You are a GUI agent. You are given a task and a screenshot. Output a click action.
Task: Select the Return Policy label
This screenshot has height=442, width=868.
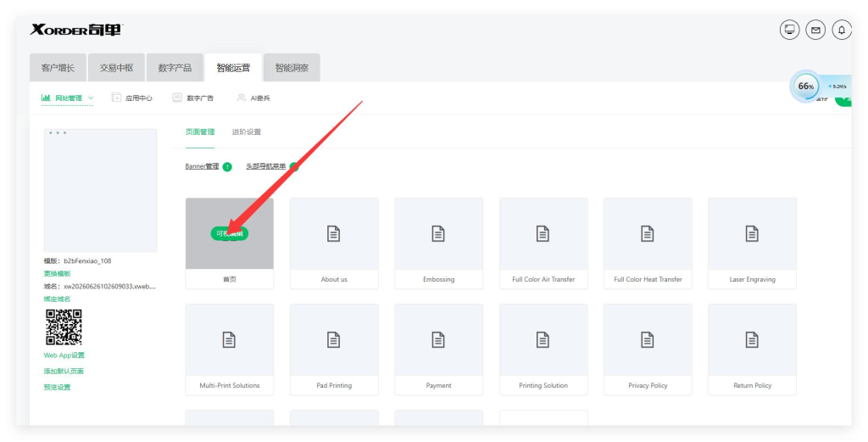coord(753,385)
